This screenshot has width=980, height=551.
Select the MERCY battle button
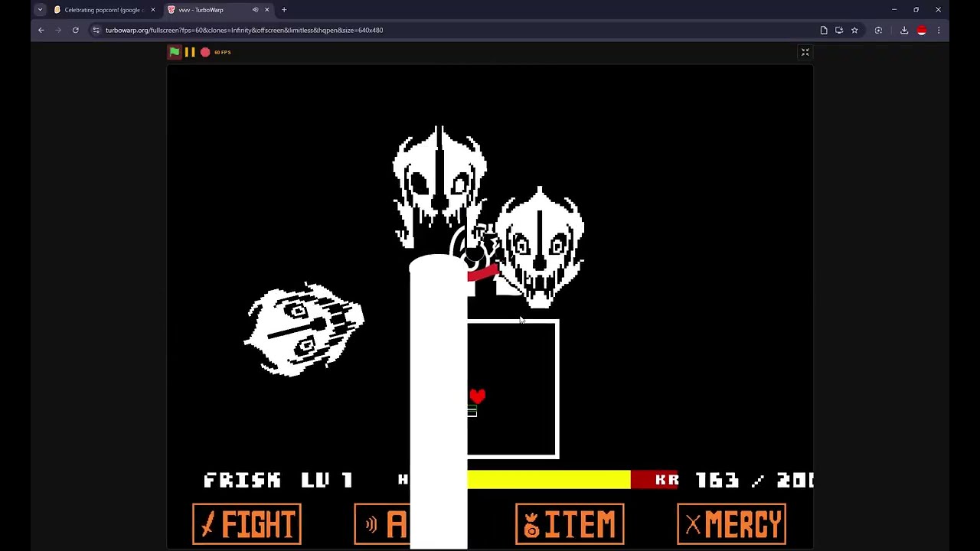(x=731, y=524)
